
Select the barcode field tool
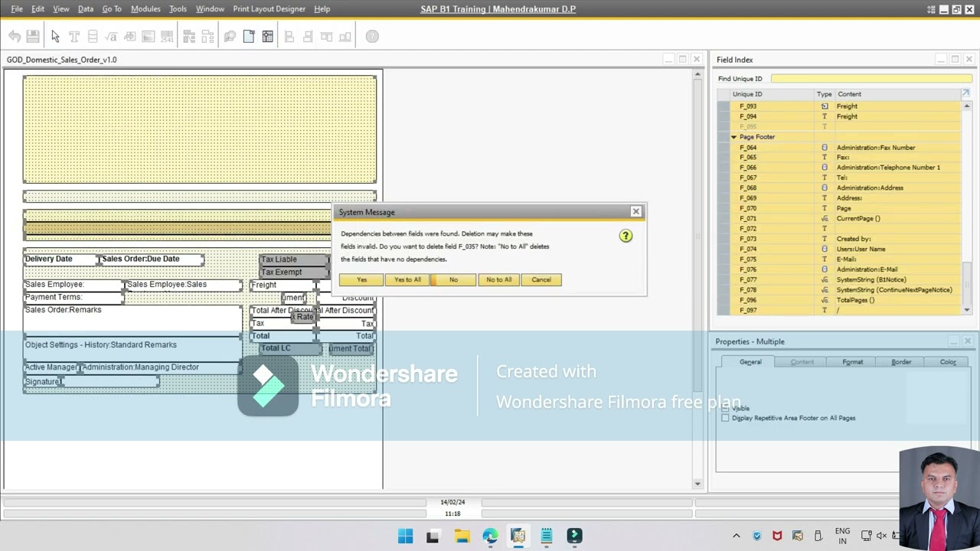tap(167, 36)
